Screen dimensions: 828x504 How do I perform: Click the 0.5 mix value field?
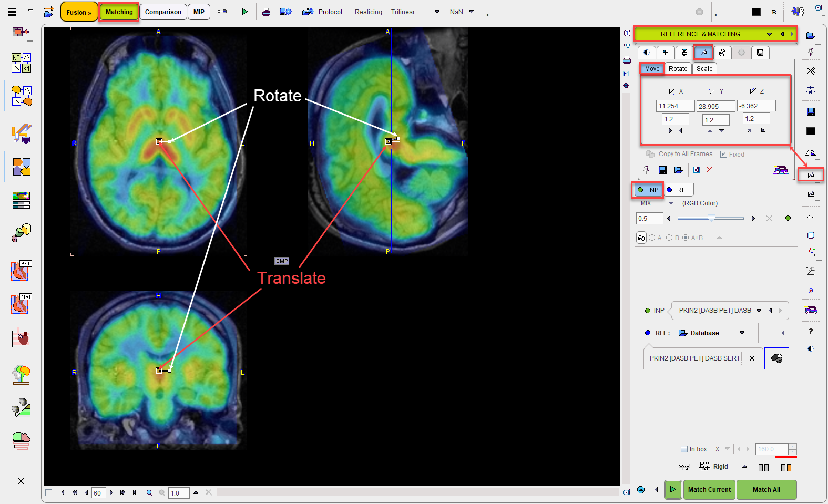coord(649,219)
